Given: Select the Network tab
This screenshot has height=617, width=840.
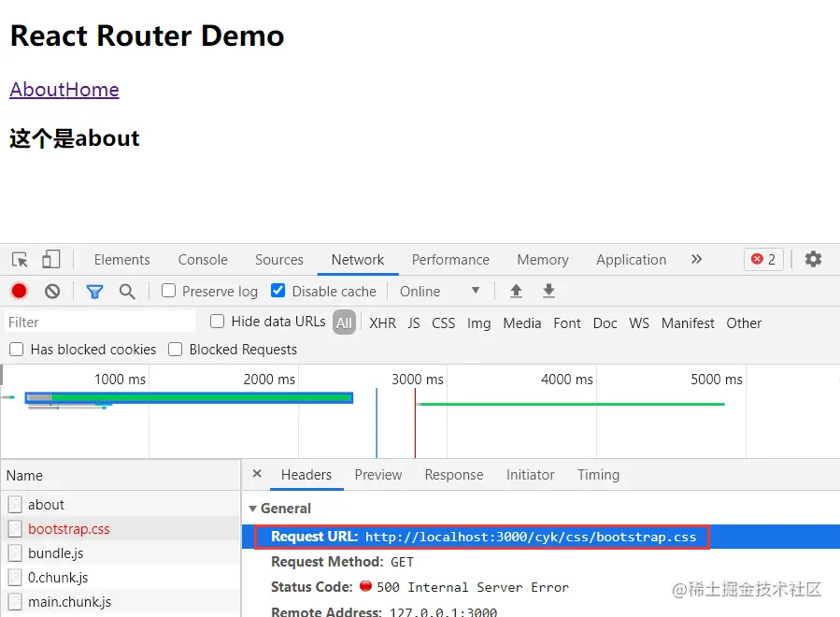Looking at the screenshot, I should pos(357,260).
